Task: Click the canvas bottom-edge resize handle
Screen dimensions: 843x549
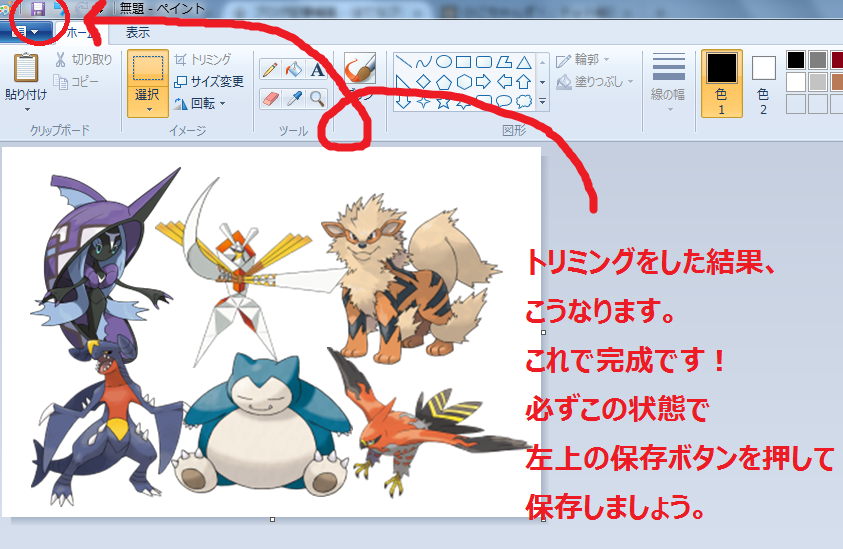Action: (273, 519)
